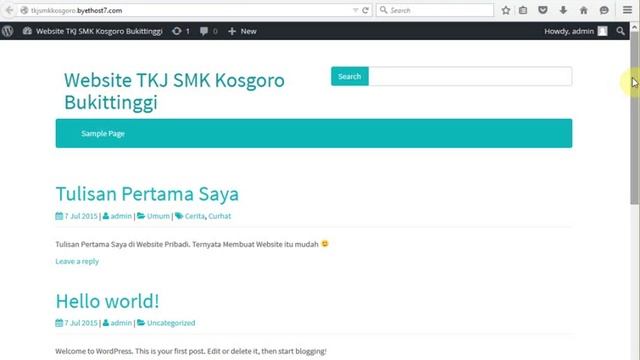This screenshot has height=360, width=640.
Task: View the 1 pending update icon
Action: point(180,31)
